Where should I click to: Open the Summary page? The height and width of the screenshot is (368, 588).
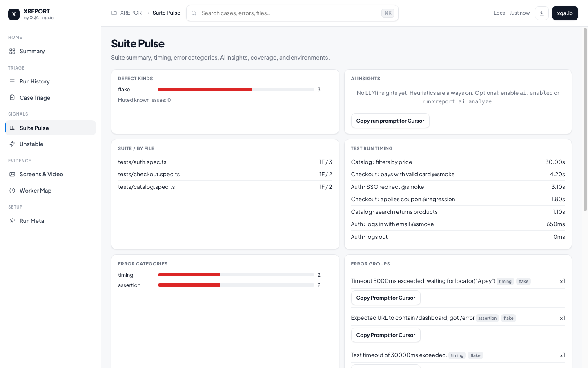(x=51, y=51)
